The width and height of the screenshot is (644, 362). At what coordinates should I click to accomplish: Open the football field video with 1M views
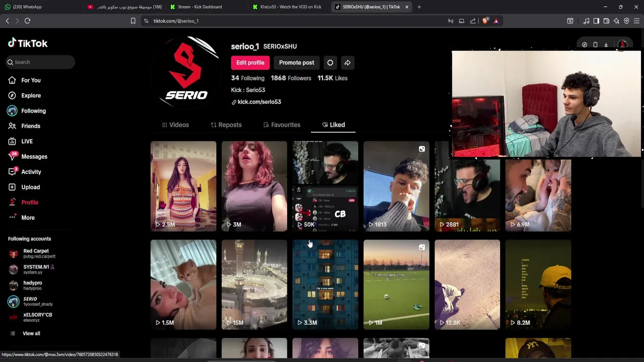[396, 285]
